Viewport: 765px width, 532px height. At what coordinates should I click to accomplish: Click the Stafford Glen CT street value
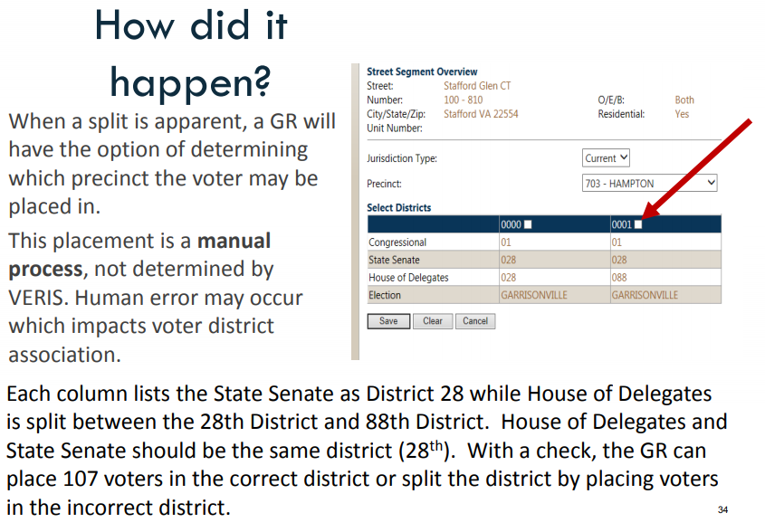pyautogui.click(x=477, y=86)
